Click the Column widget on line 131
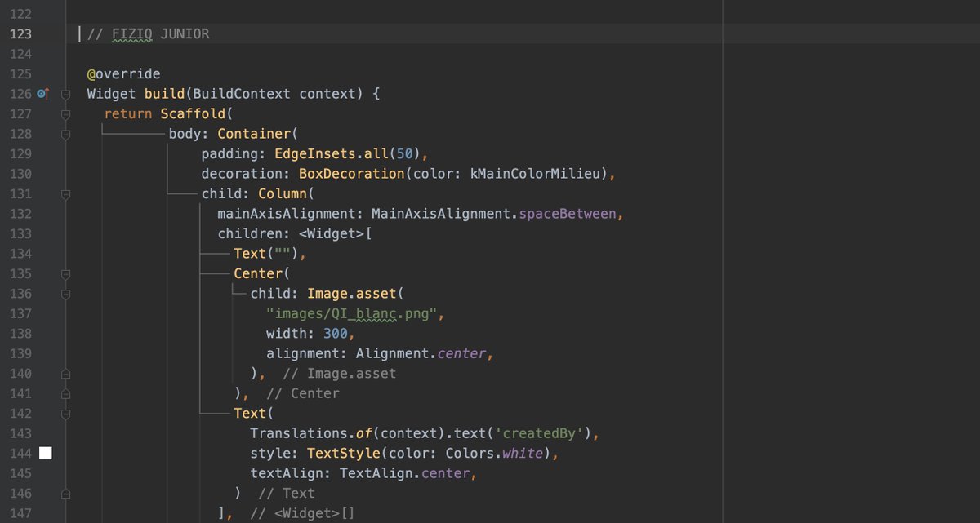Screen dimensions: 980x523 point(283,193)
